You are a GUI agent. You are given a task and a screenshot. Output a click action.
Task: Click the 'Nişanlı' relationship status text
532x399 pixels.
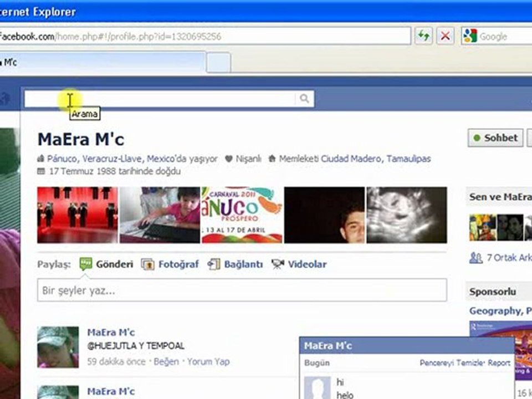(248, 158)
